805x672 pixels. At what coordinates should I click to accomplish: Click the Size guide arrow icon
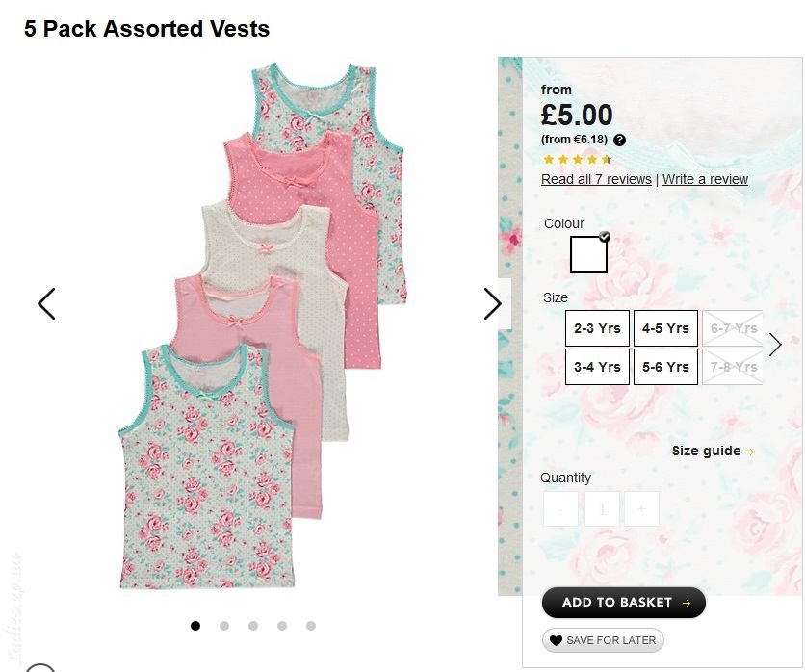pyautogui.click(x=750, y=452)
